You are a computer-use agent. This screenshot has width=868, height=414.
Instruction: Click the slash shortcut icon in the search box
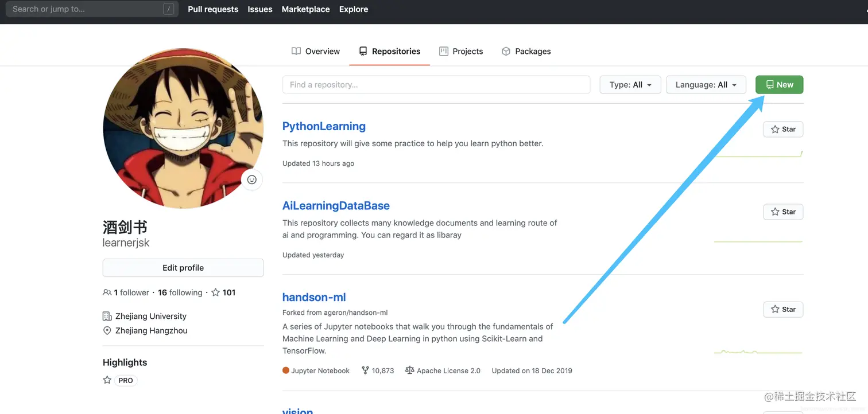(x=168, y=9)
